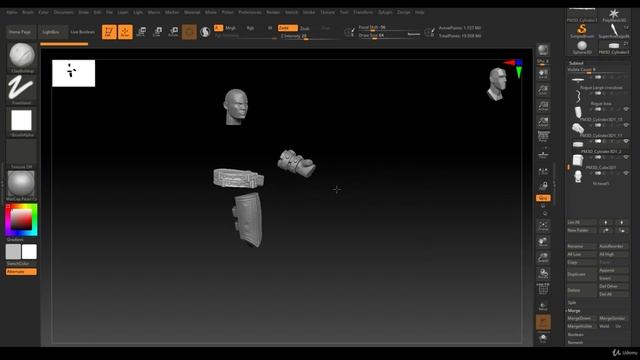Image resolution: width=640 pixels, height=360 pixels.
Task: Toggle the Transp transparency icon
Action: (x=543, y=306)
